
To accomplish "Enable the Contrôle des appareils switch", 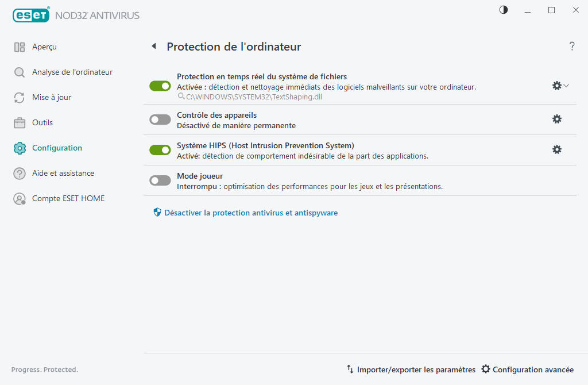I will pos(160,119).
